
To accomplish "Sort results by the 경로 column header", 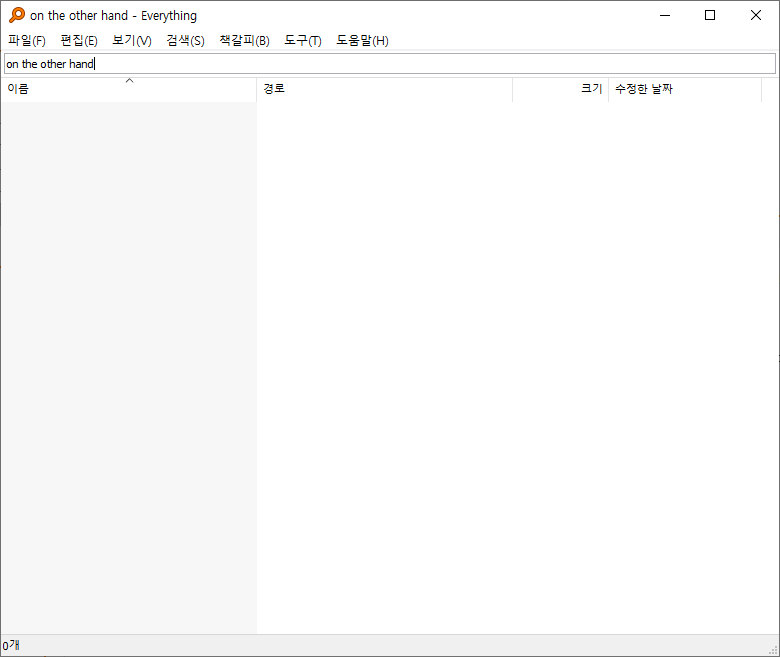I will (x=385, y=89).
